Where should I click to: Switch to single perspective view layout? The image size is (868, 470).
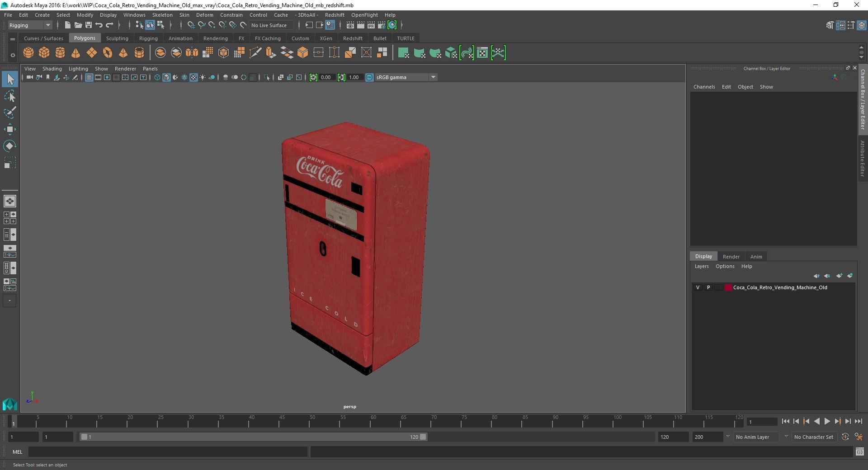tap(9, 201)
